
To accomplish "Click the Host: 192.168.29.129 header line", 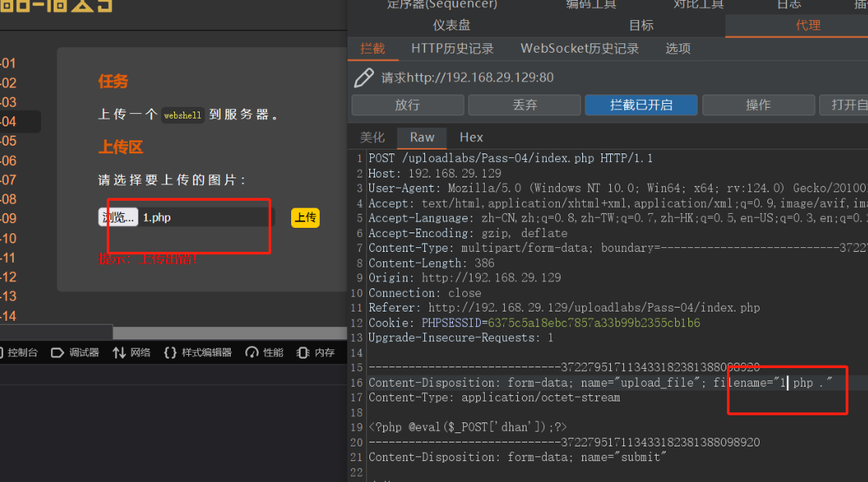I will coord(434,174).
